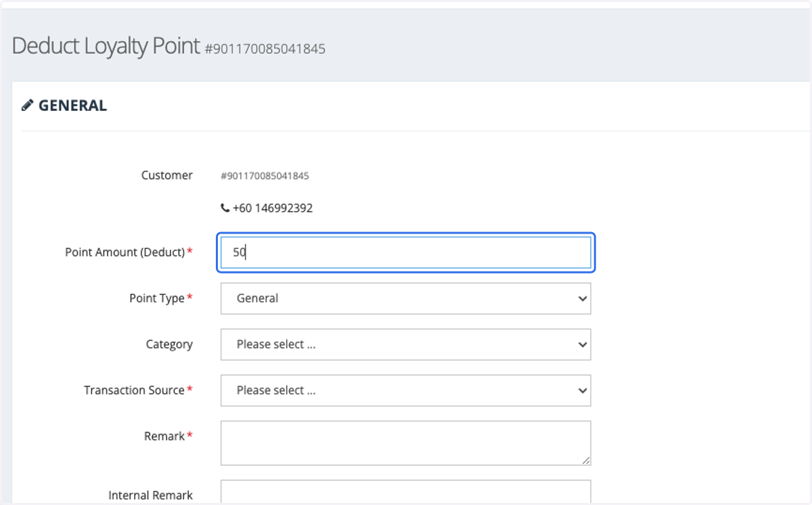Screen dimensions: 812x505
Task: Open the Point Type dropdown showing General
Action: 406,299
